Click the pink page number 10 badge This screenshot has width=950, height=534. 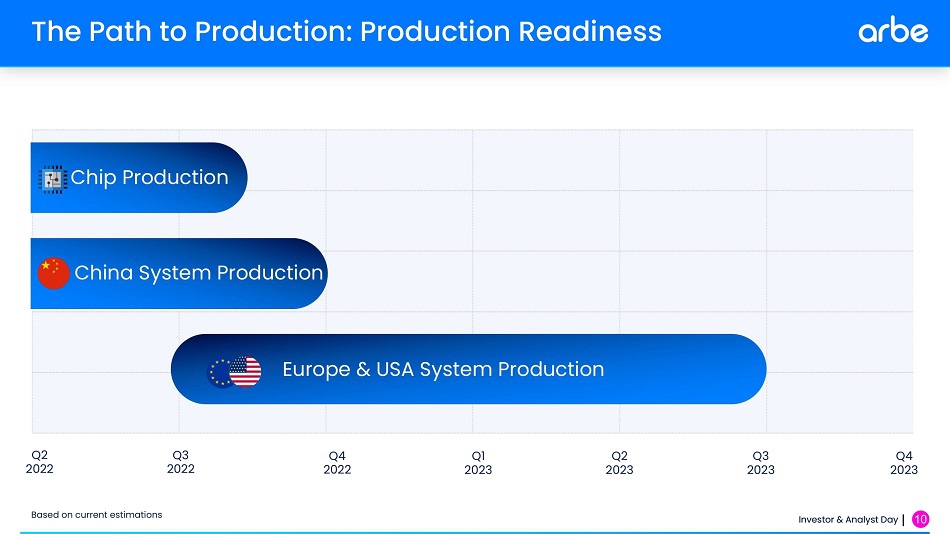tap(920, 519)
